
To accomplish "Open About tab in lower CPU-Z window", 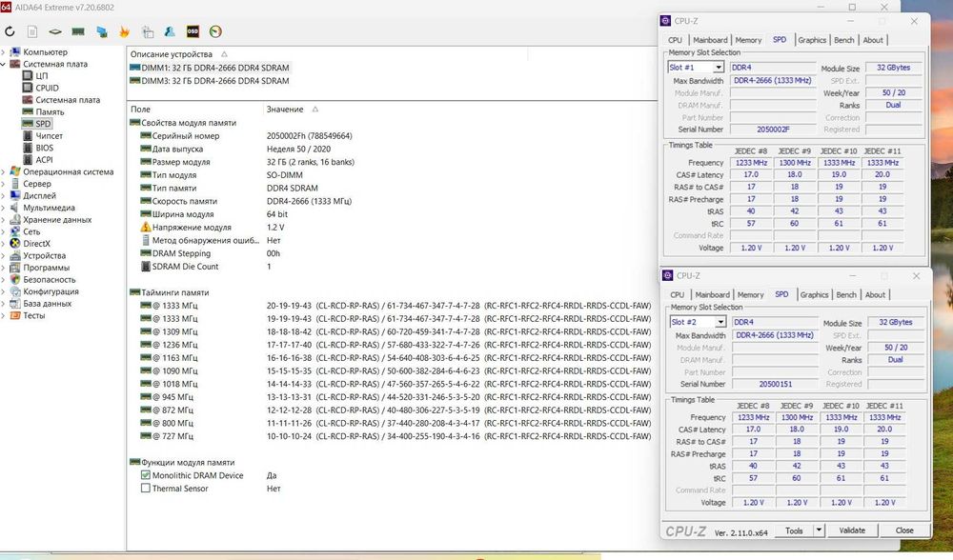I will pyautogui.click(x=875, y=294).
